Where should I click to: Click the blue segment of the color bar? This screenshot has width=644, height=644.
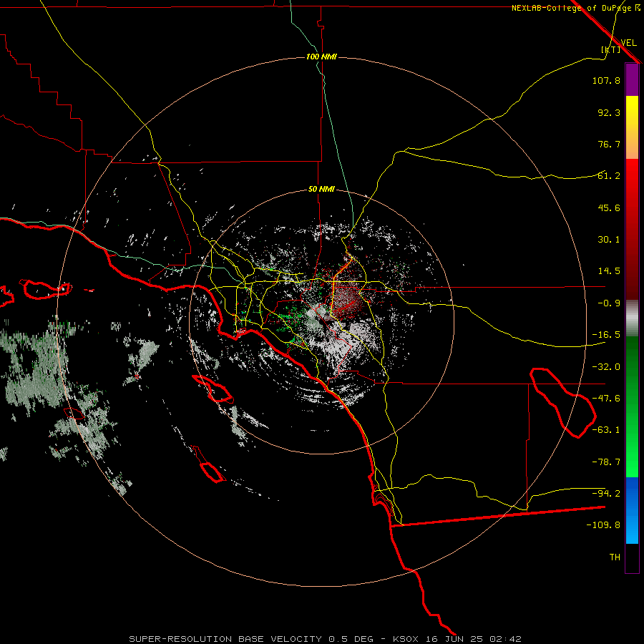tap(632, 510)
